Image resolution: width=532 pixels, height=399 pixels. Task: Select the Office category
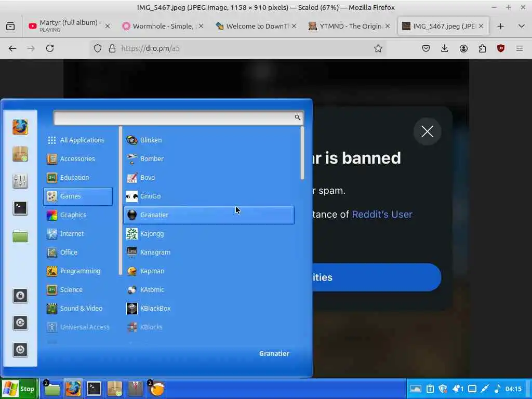(x=78, y=252)
